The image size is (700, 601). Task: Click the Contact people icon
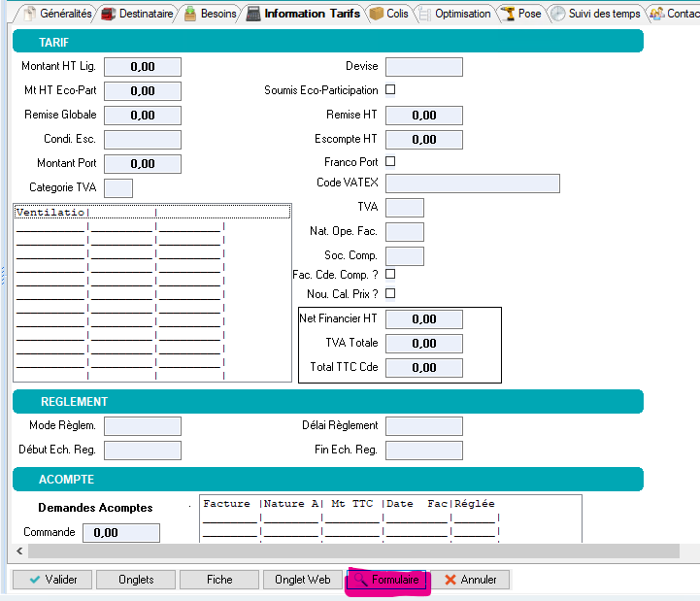pos(656,15)
